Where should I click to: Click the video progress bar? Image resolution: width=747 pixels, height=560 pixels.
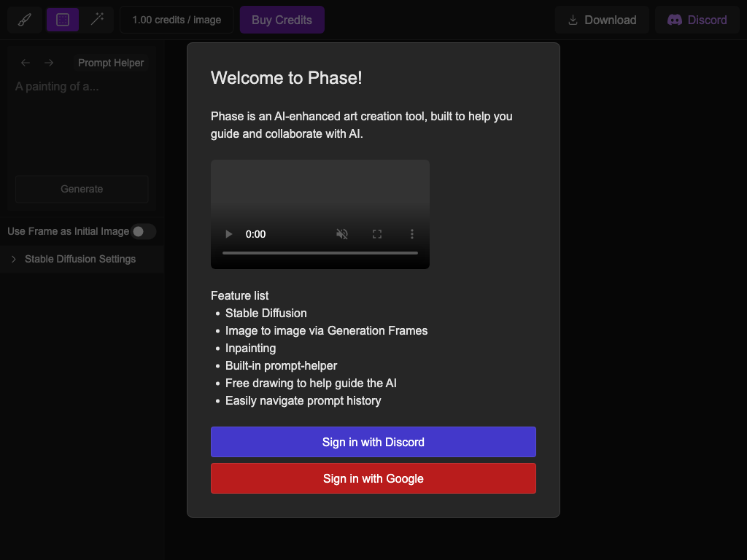[x=320, y=253]
